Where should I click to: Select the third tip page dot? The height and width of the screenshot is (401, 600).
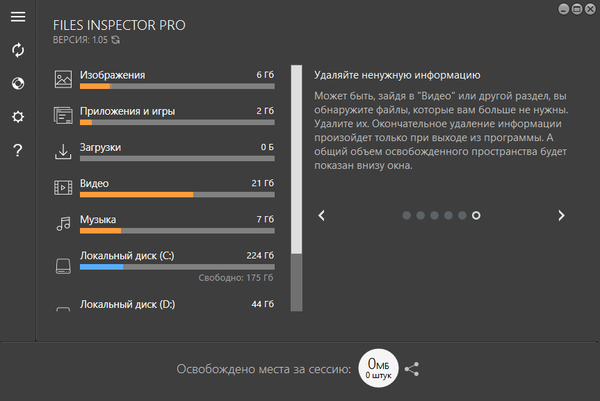434,215
